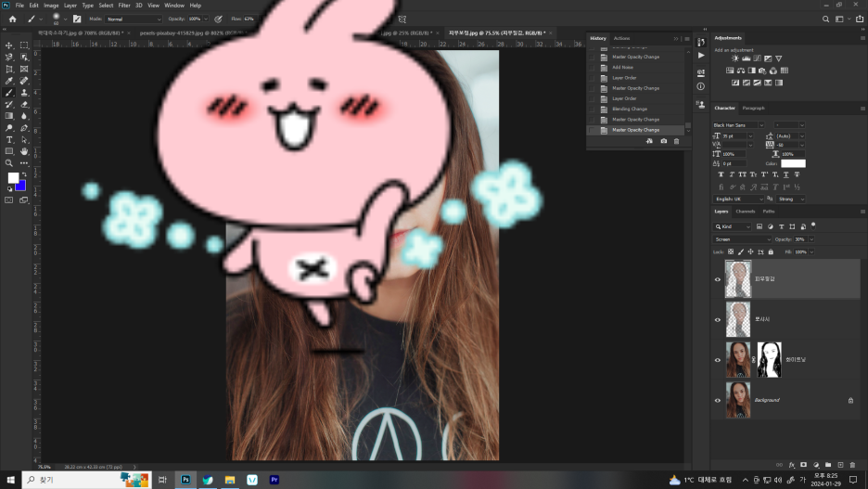Image resolution: width=868 pixels, height=489 pixels.
Task: Select the Clone Stamp tool
Action: [x=24, y=93]
